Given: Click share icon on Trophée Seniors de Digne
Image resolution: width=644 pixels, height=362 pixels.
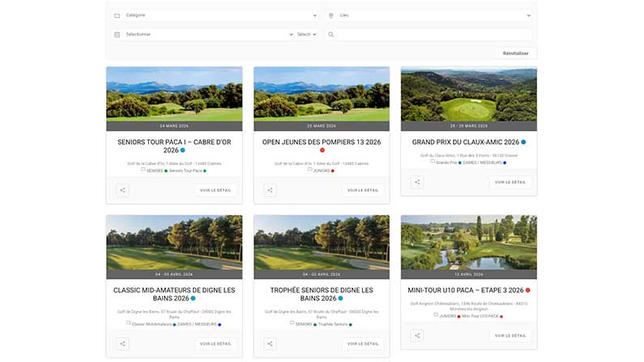Looking at the screenshot, I should pyautogui.click(x=270, y=343).
